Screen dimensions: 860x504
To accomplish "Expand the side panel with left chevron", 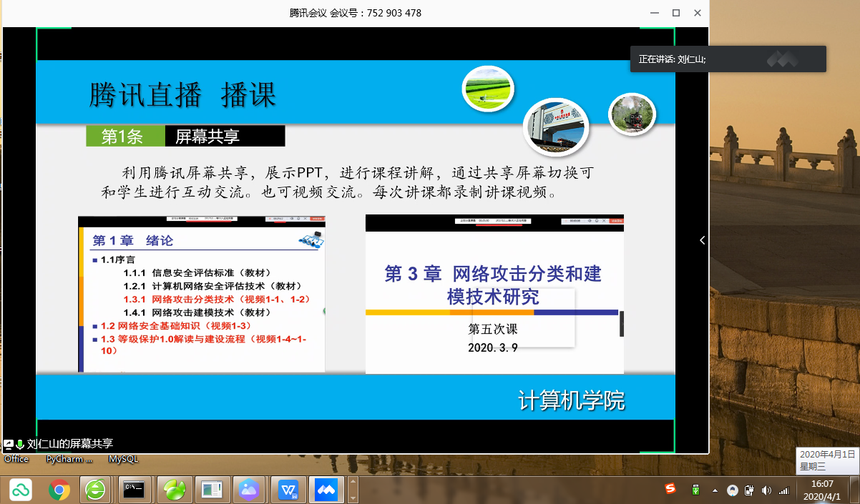I will [x=702, y=241].
